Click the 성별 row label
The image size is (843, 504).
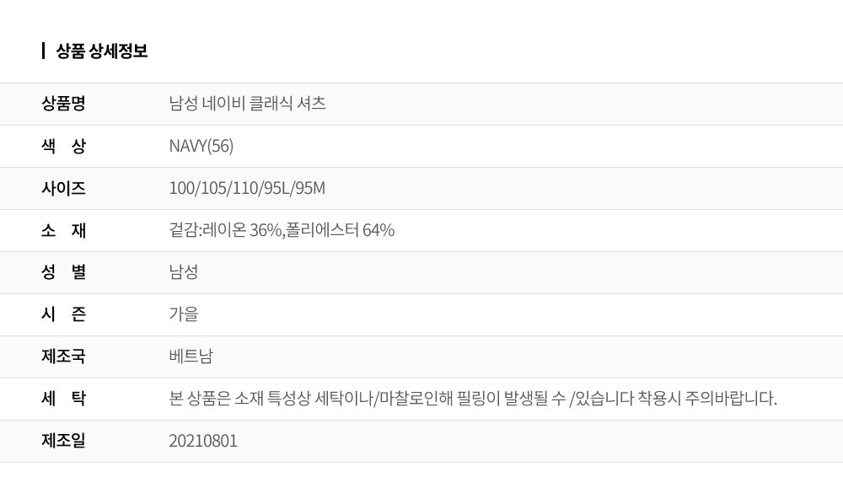[64, 272]
